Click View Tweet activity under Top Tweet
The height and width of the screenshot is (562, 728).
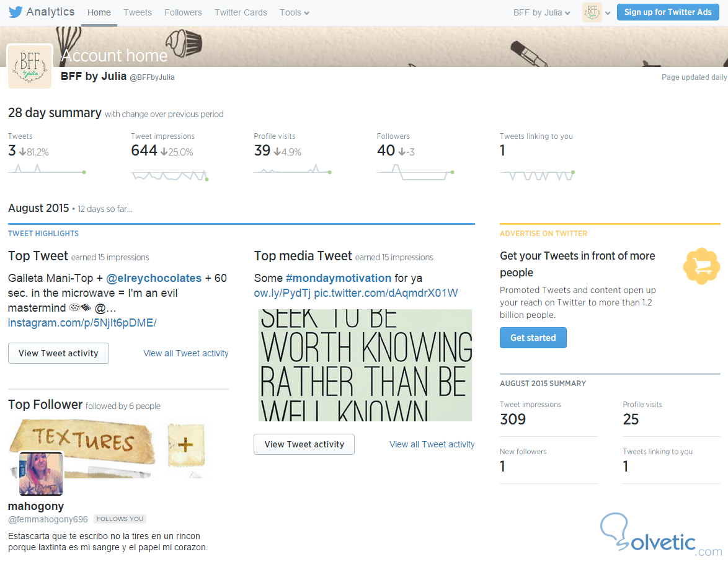58,353
